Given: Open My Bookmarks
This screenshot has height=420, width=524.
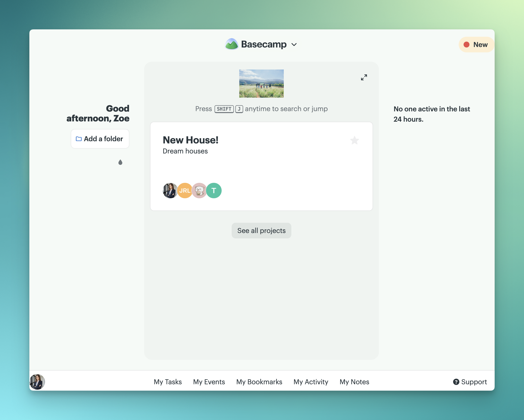Looking at the screenshot, I should point(259,382).
